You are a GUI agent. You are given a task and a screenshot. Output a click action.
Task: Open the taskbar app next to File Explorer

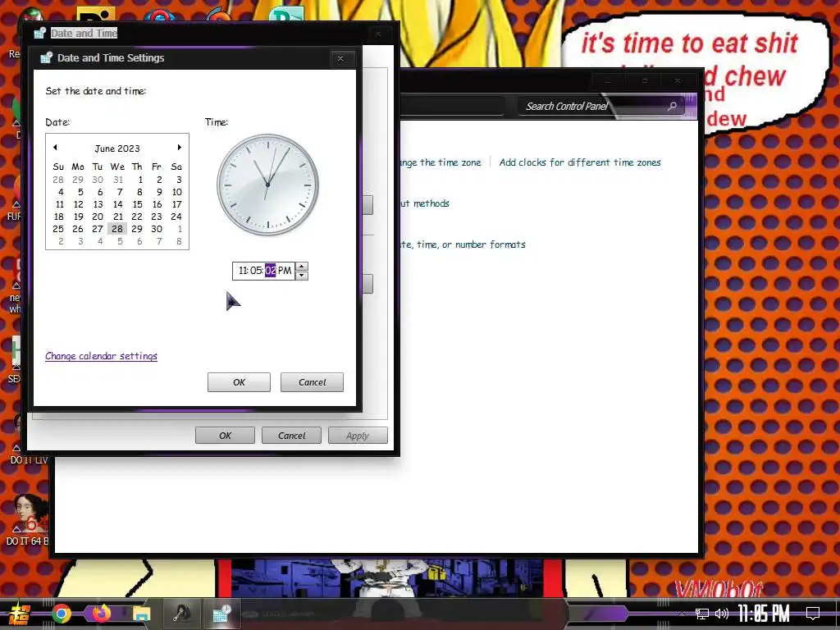[x=181, y=614]
